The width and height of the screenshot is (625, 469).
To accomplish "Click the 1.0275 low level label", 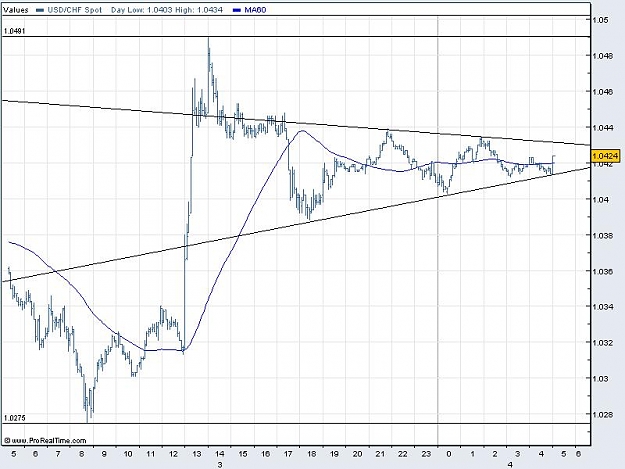I will click(x=14, y=418).
